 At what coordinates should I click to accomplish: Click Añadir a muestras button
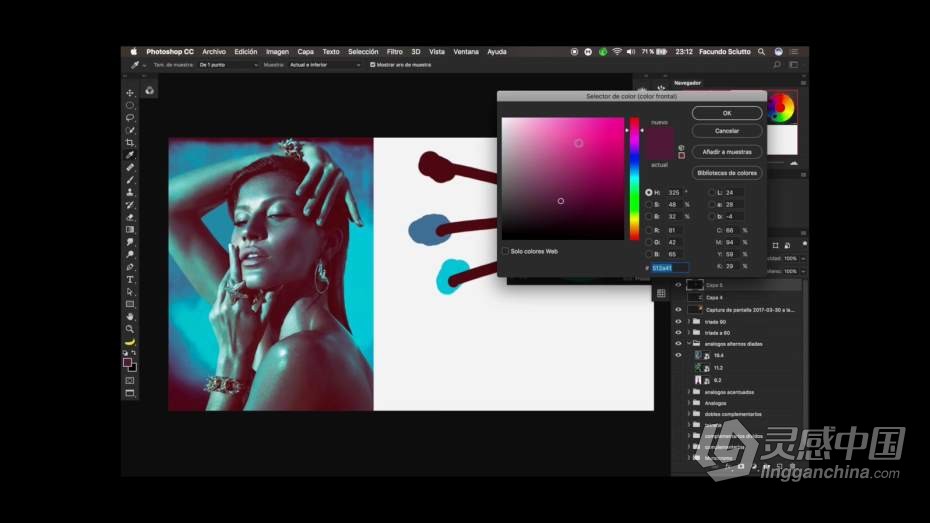[727, 152]
